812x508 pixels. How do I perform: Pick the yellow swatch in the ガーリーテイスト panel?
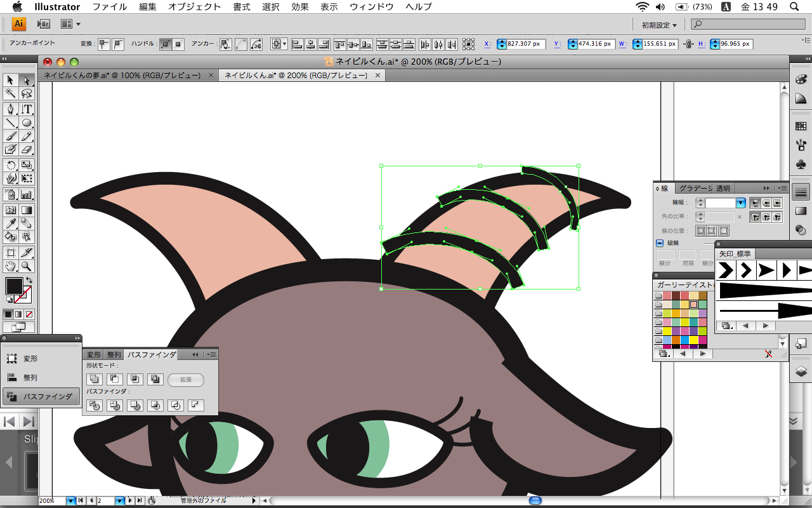tap(667, 330)
